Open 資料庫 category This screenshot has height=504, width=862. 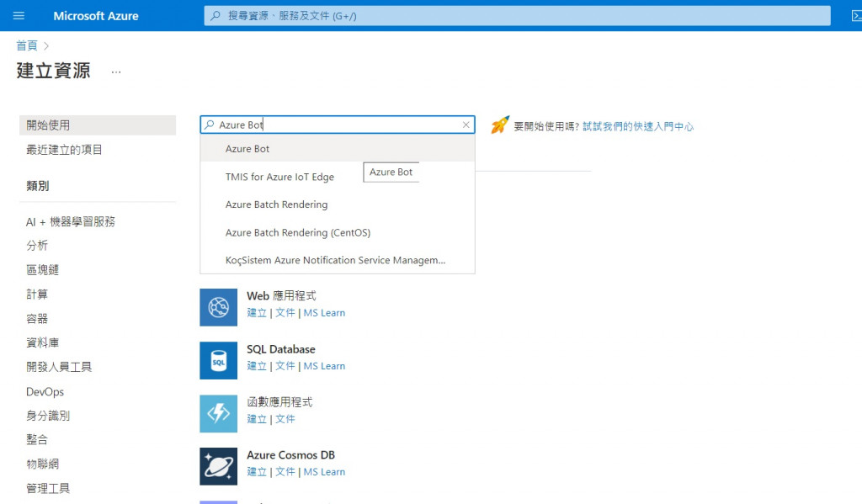click(x=42, y=343)
